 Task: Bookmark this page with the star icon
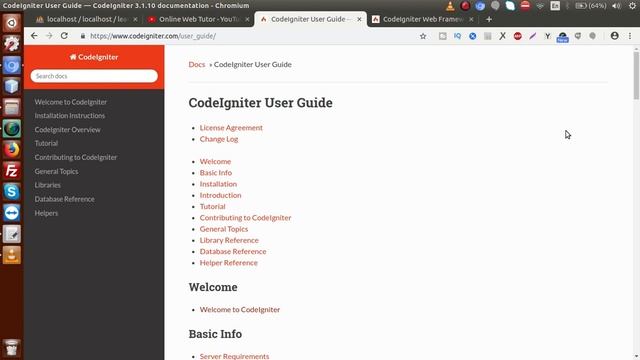click(423, 36)
